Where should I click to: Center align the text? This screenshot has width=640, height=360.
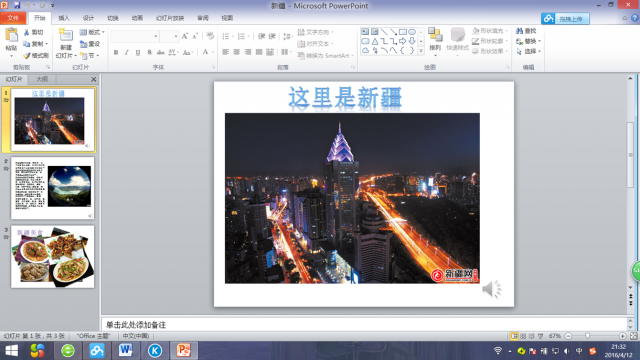(x=237, y=52)
